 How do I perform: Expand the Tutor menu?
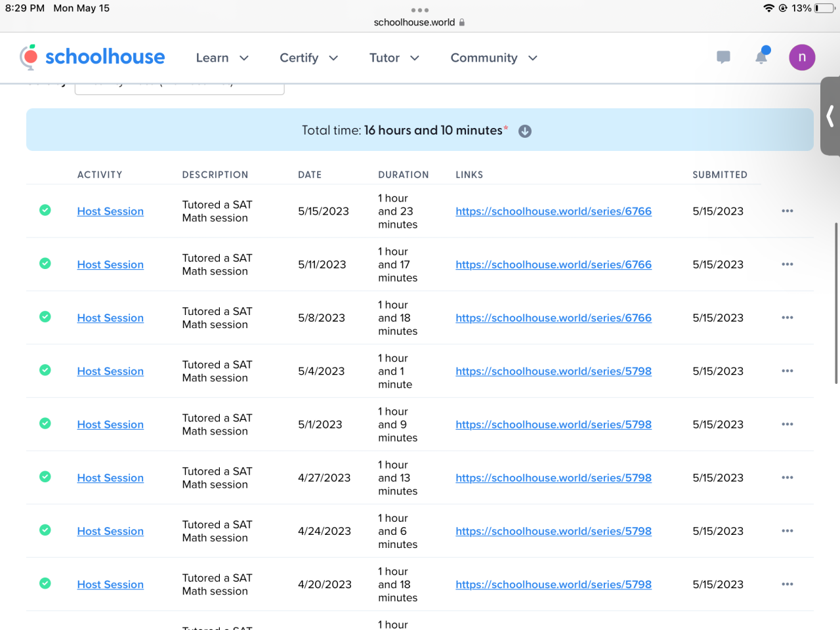point(394,58)
